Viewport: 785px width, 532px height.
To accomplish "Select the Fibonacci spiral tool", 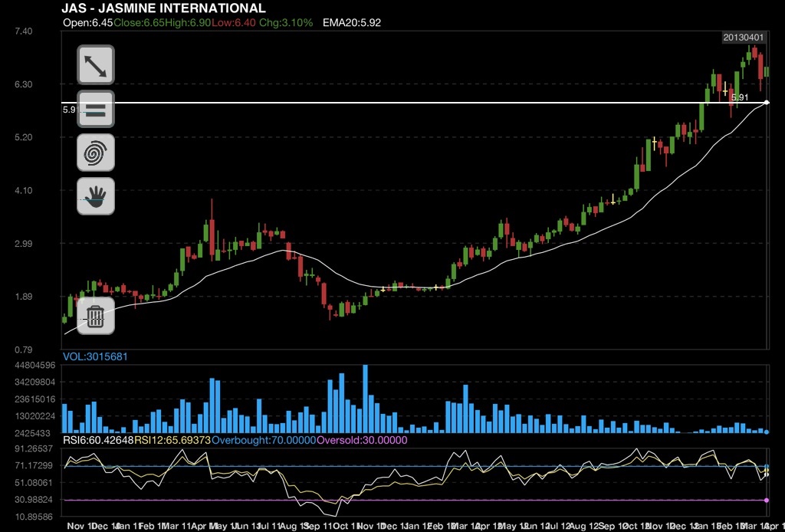I will click(x=96, y=153).
